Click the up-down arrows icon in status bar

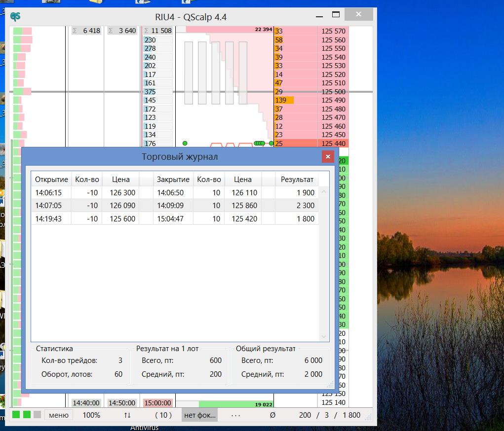(x=127, y=415)
